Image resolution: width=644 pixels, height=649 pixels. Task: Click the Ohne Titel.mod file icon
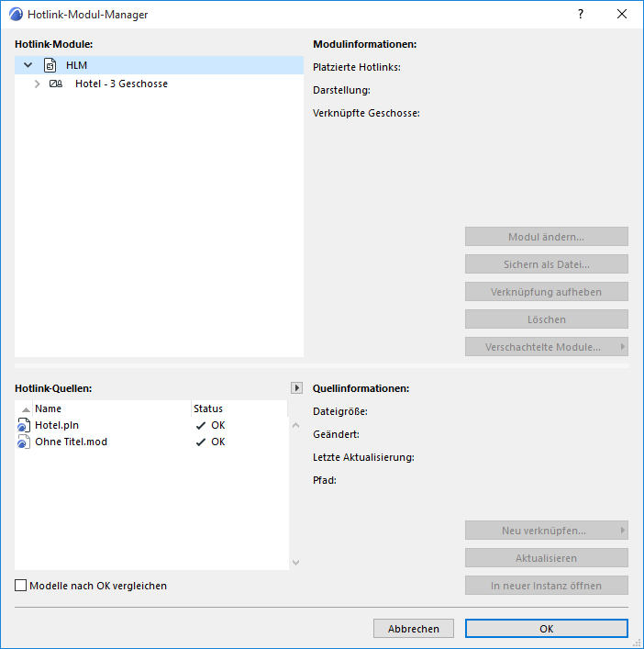point(24,442)
